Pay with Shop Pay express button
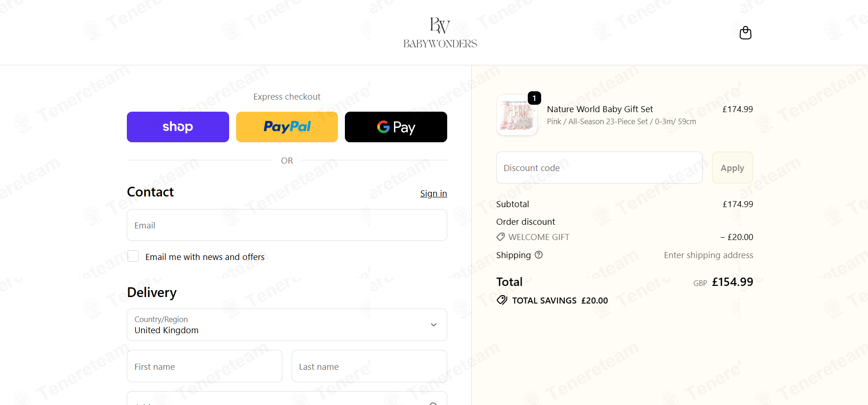 [178, 127]
